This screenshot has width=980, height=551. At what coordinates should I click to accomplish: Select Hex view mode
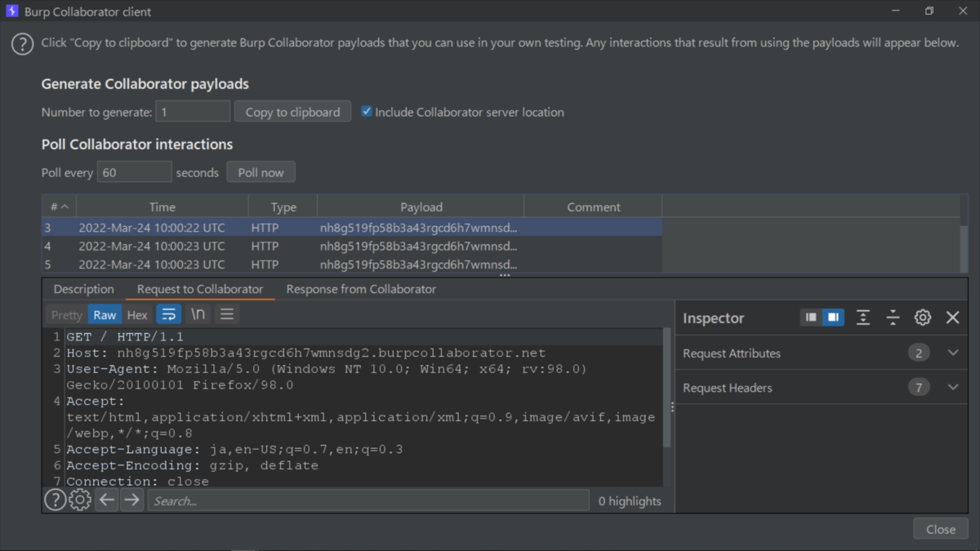[x=137, y=314]
